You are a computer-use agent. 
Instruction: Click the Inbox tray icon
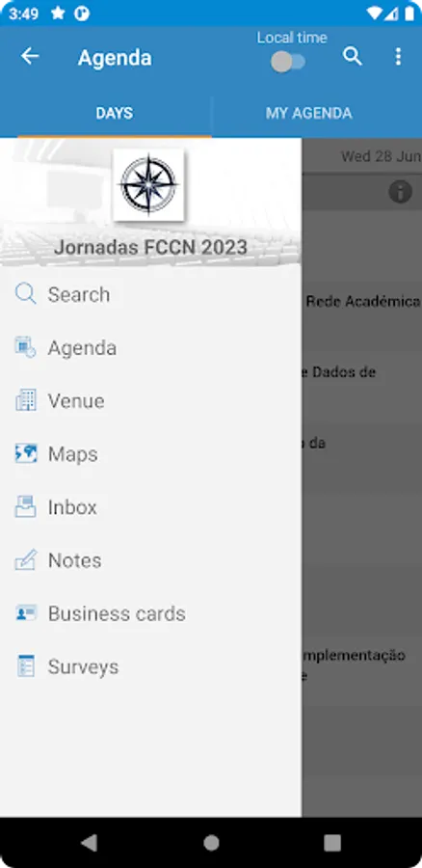coord(25,507)
